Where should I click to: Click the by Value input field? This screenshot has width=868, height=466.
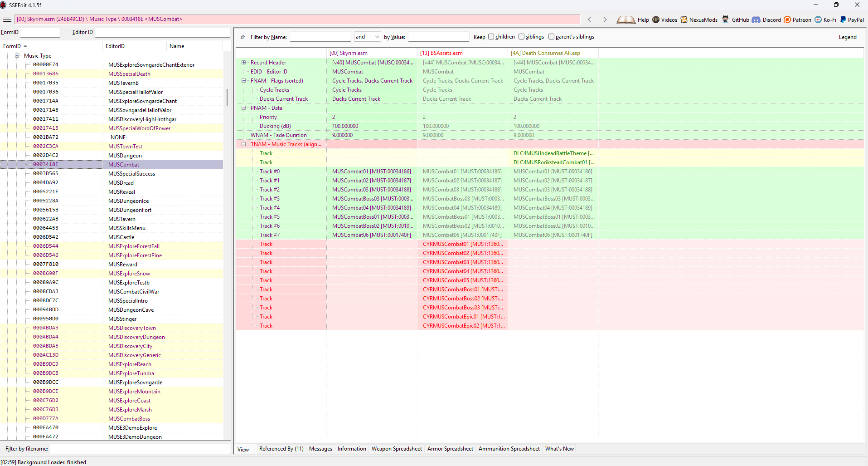click(438, 37)
